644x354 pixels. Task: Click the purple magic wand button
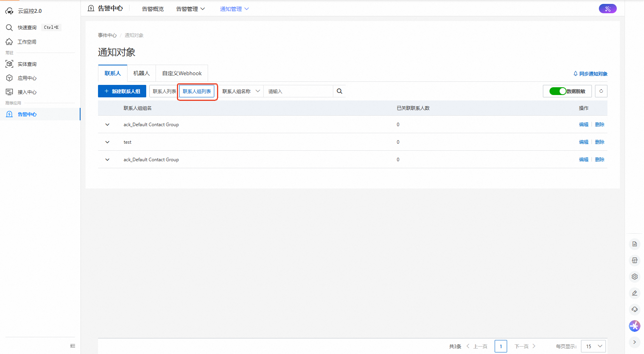[607, 9]
